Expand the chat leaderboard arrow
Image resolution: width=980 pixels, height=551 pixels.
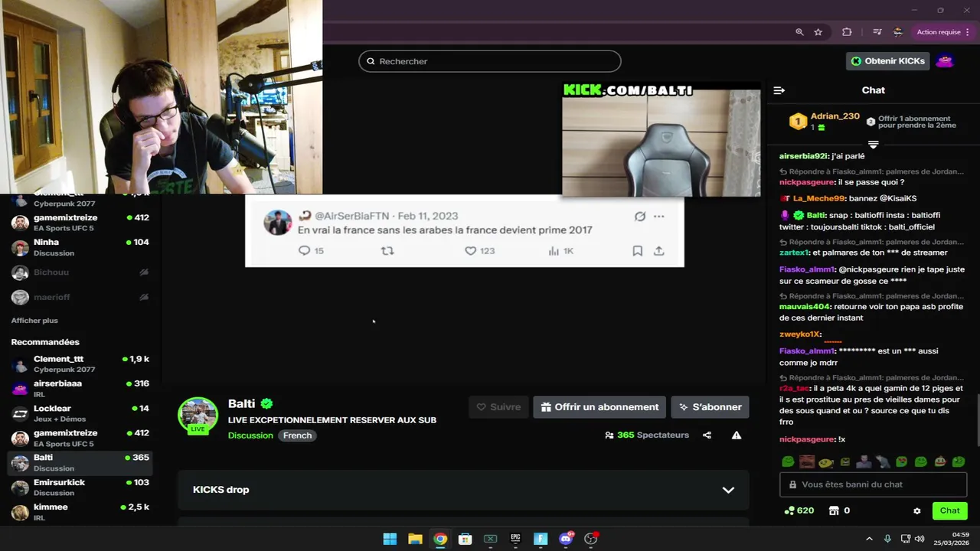873,145
